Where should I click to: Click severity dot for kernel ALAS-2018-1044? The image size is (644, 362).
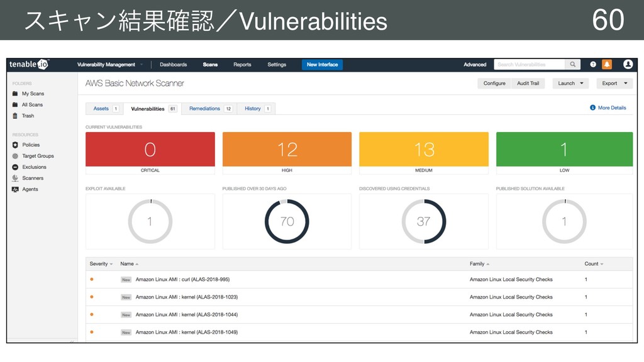coord(92,315)
